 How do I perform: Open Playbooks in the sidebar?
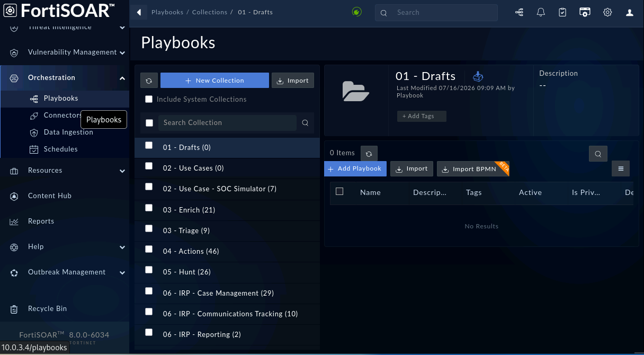tap(61, 99)
